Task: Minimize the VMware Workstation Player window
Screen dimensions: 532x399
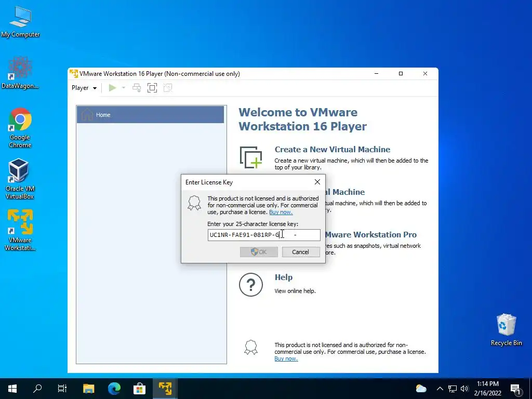Action: (376, 74)
